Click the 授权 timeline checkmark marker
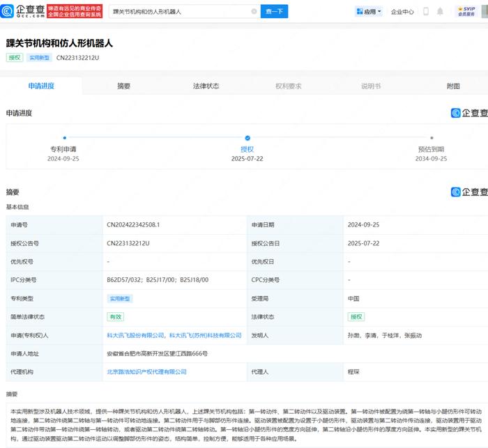This screenshot has height=448, width=488. [x=247, y=138]
